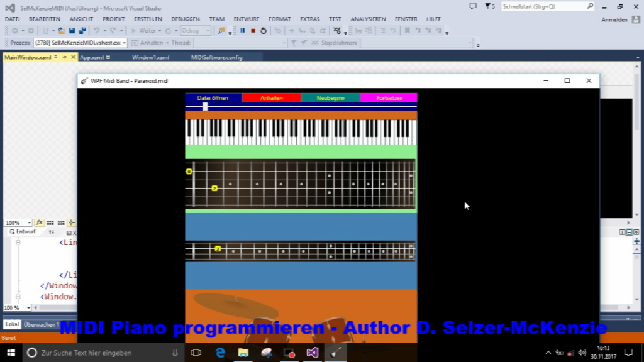The width and height of the screenshot is (644, 362).
Task: Click the blue Datei öffnen button
Action: click(213, 97)
